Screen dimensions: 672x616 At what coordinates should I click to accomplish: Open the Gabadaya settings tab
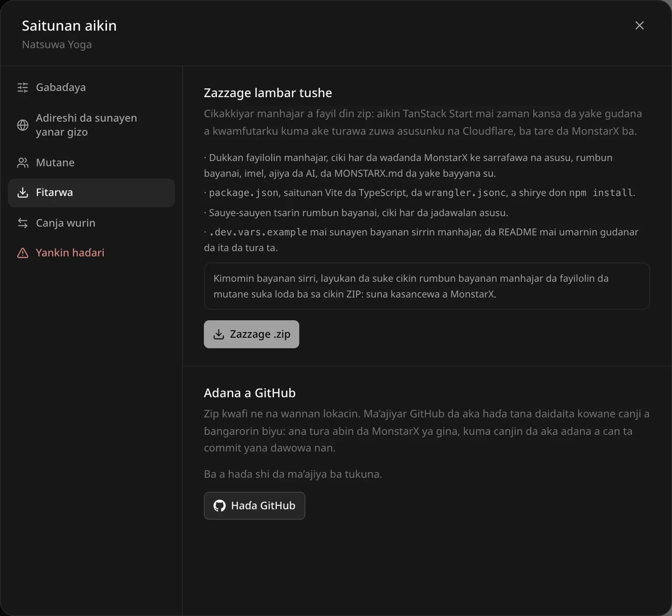click(x=91, y=87)
